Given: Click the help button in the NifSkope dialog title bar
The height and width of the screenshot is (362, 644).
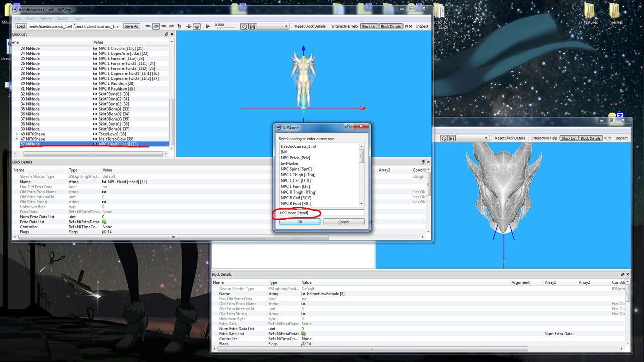Looking at the screenshot, I should (x=348, y=126).
